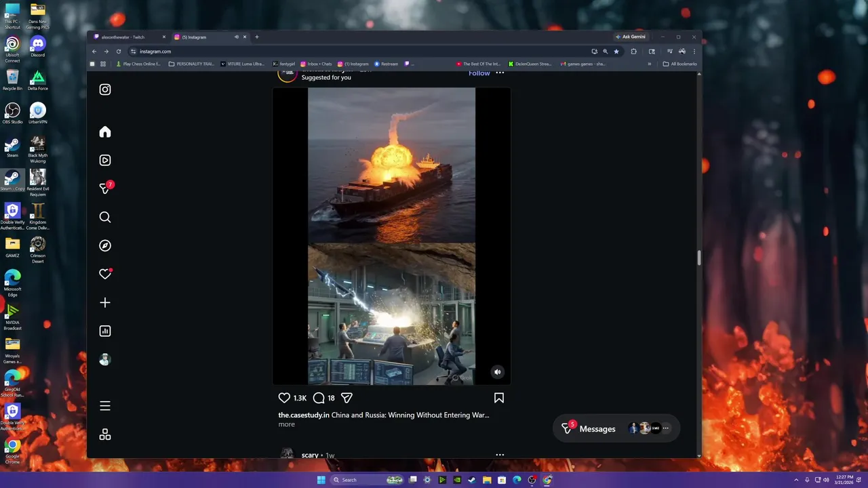
Task: Open Play Chess Online bookmark
Action: pyautogui.click(x=138, y=64)
